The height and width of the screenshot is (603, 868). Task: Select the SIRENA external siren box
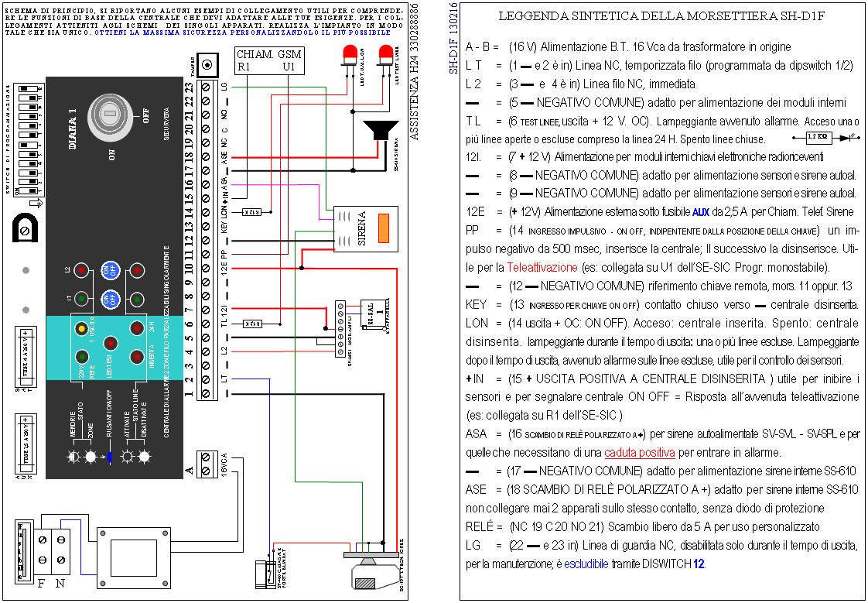tap(365, 229)
